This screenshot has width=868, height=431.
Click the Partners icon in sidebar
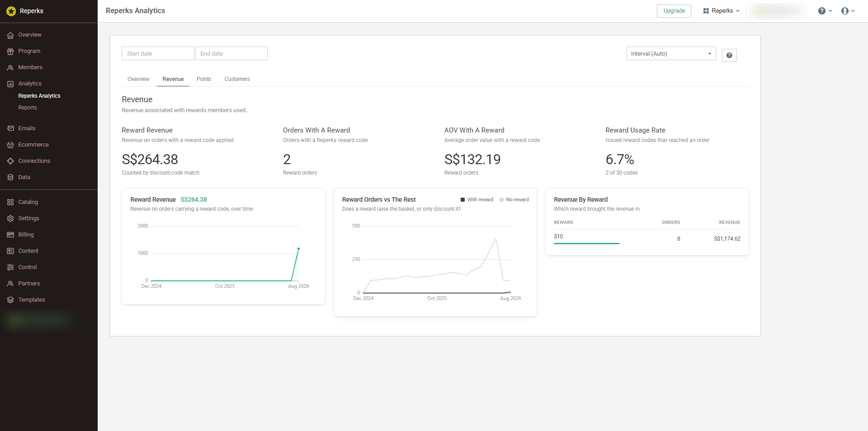10,284
